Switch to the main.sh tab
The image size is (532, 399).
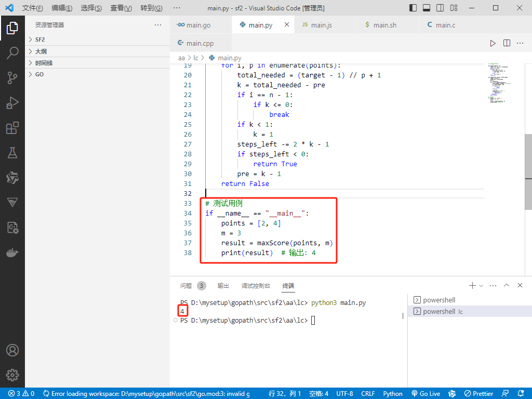click(388, 25)
